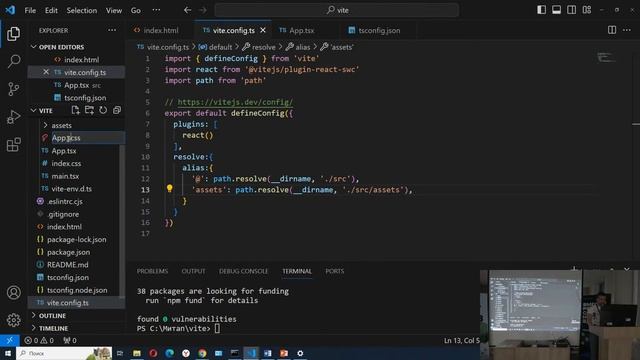Click Ln 13, Col 5 status item
Screen dimensions: 640x360
point(462,340)
